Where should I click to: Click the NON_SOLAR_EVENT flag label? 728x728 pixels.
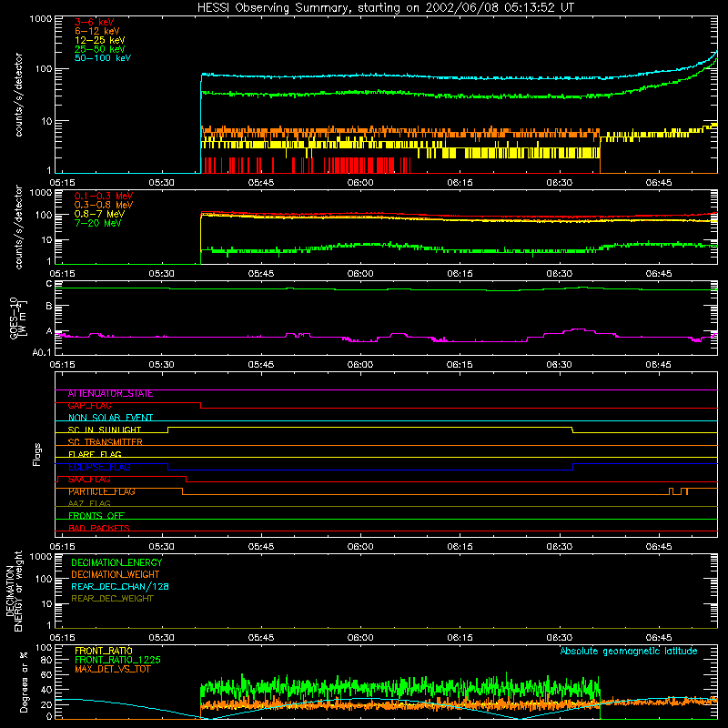coord(110,418)
